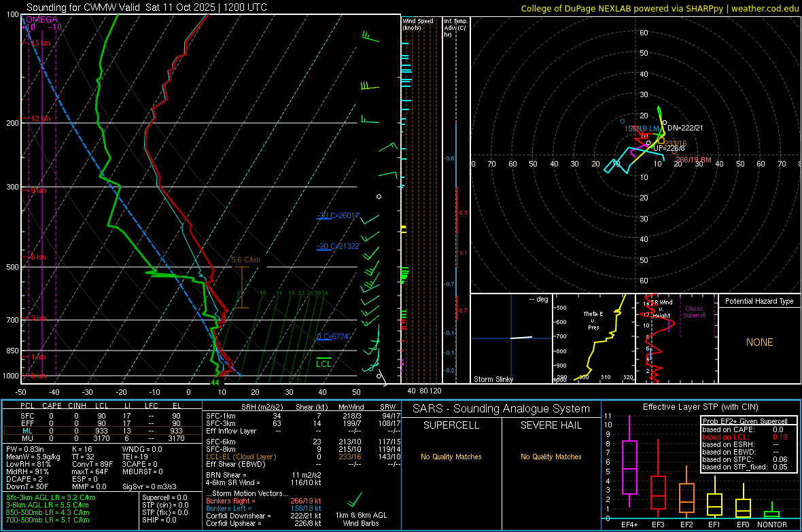Click the "SARS - Sounding Analogue System" title
802x532 pixels.
(x=502, y=409)
